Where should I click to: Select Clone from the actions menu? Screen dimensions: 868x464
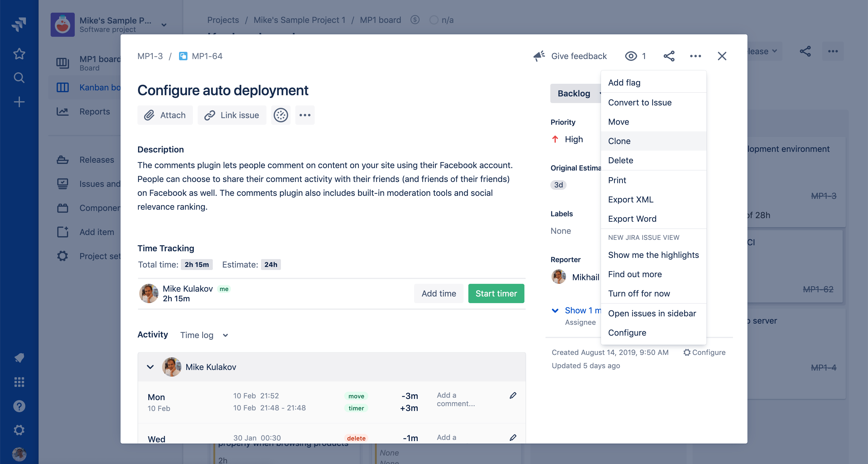click(619, 141)
